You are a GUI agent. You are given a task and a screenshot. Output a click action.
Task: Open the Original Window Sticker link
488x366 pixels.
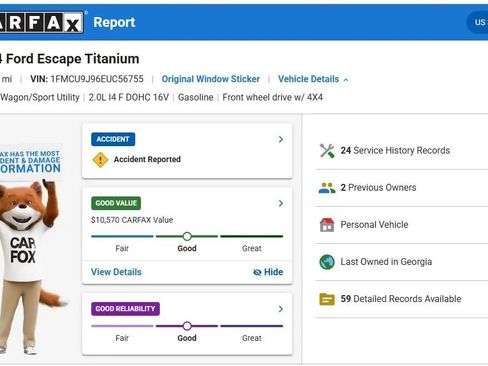point(211,79)
